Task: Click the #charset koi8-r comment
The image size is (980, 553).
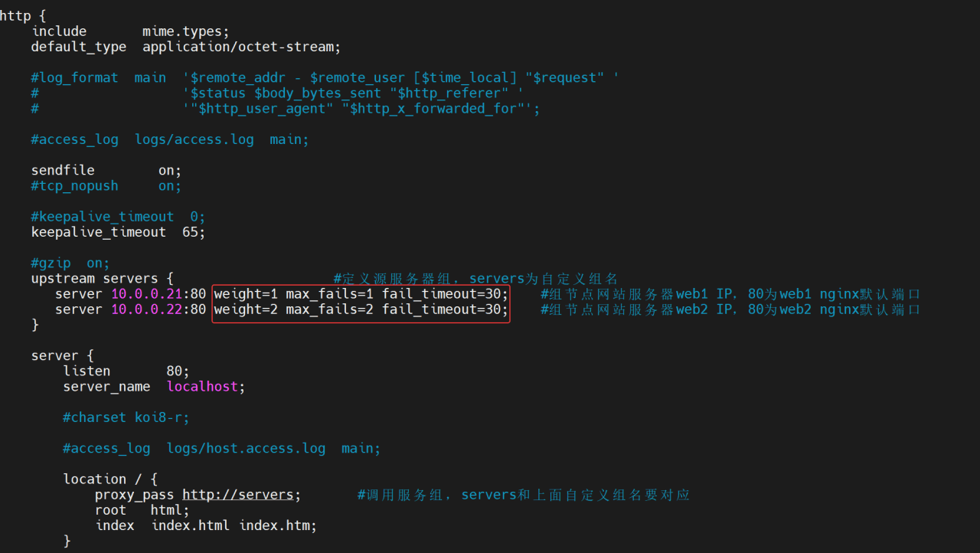Action: pos(126,417)
